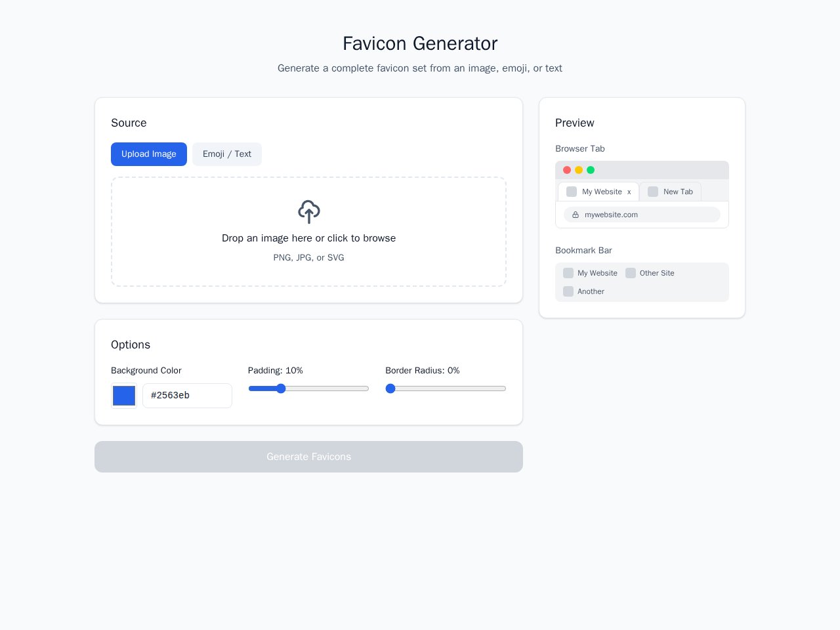Click the 'Border Radius: 0%' label

[x=423, y=371]
